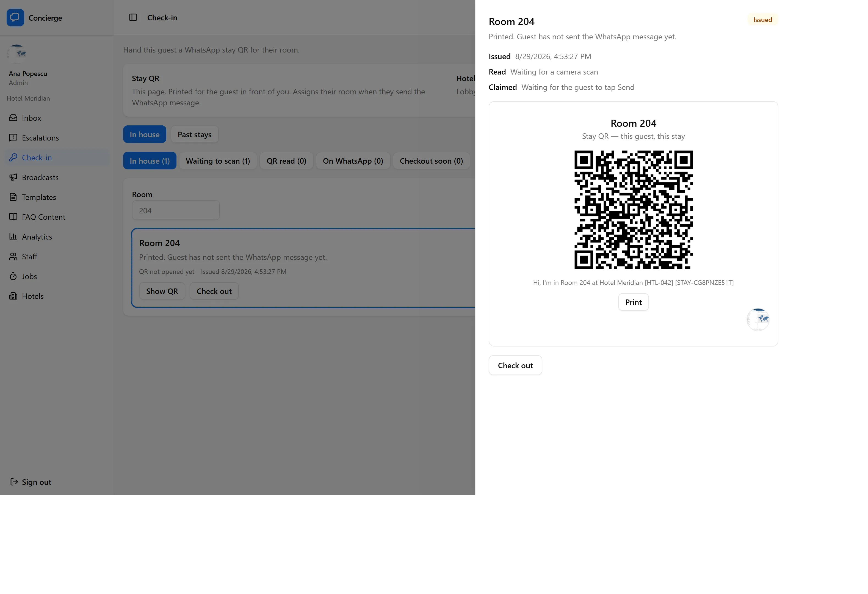Open the Broadcasts page
Screen dimensions: 868x594
click(57, 177)
